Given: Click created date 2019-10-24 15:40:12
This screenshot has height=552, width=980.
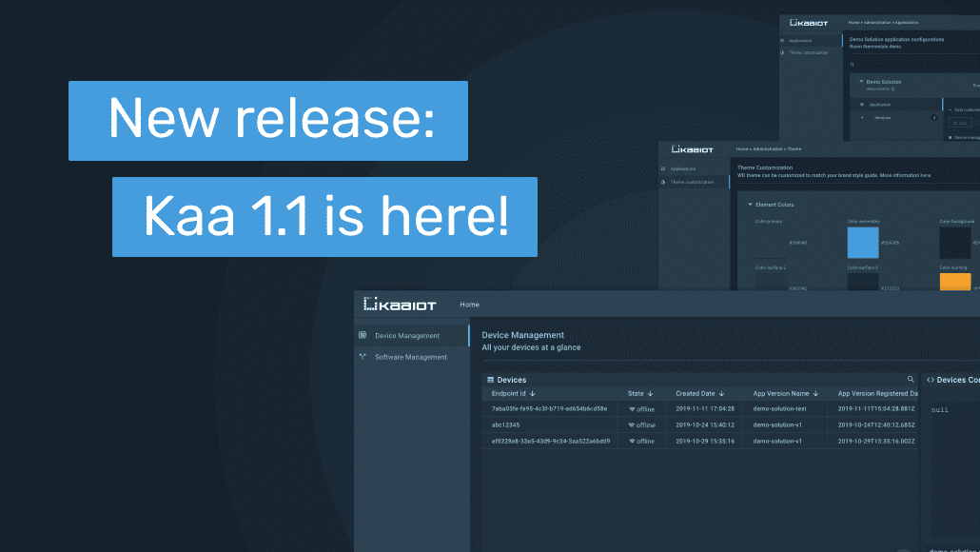Looking at the screenshot, I should point(705,425).
